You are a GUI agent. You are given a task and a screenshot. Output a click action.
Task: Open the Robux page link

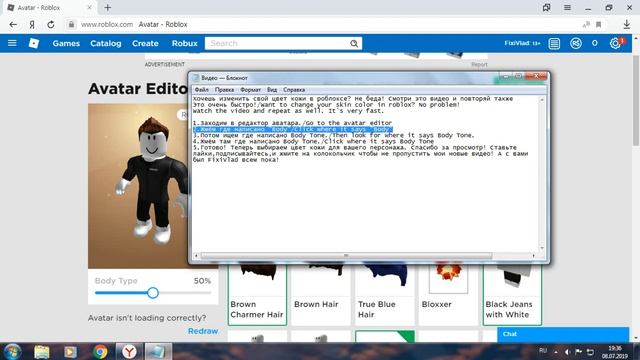(x=184, y=43)
